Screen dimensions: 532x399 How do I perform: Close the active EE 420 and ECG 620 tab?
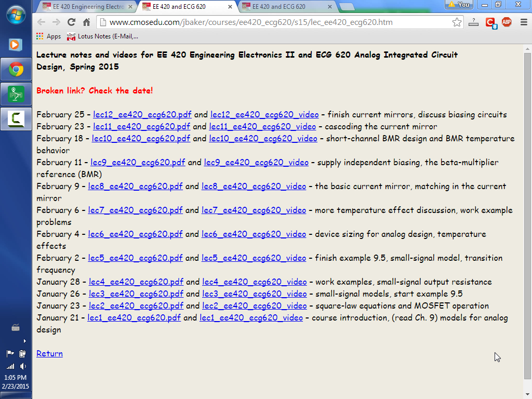coord(230,7)
